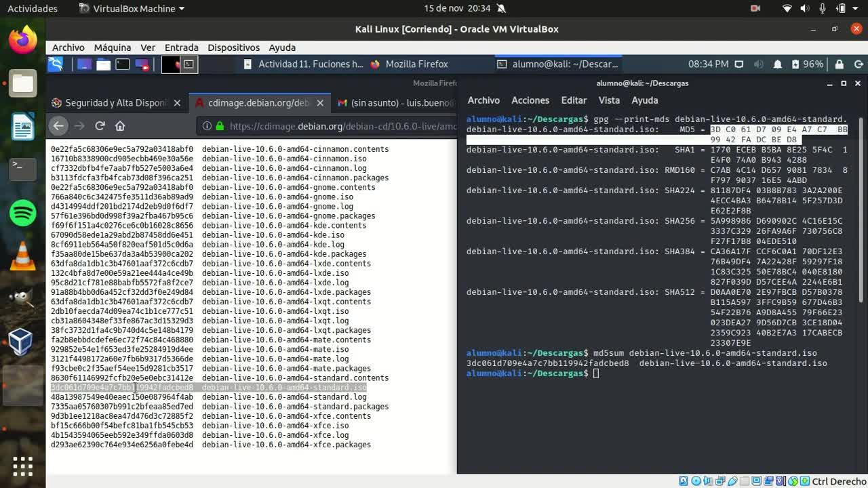The image size is (868, 488).
Task: Toggle the muted notifications bell in top bar
Action: 501,9
